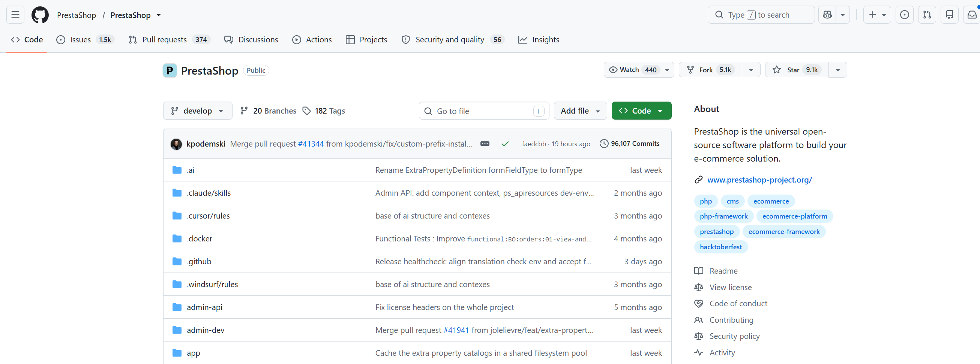The height and width of the screenshot is (364, 980).
Task: Click the hacktoberfest topic tag
Action: click(x=720, y=247)
